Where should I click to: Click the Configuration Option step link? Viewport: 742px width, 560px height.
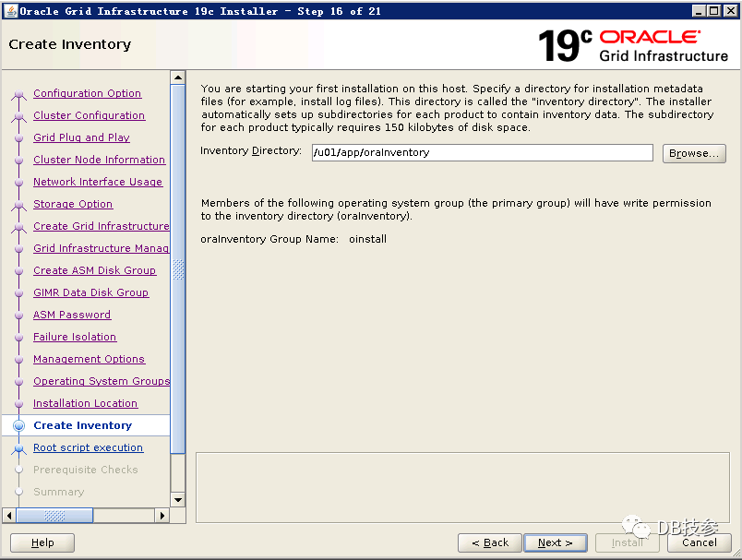coord(87,93)
